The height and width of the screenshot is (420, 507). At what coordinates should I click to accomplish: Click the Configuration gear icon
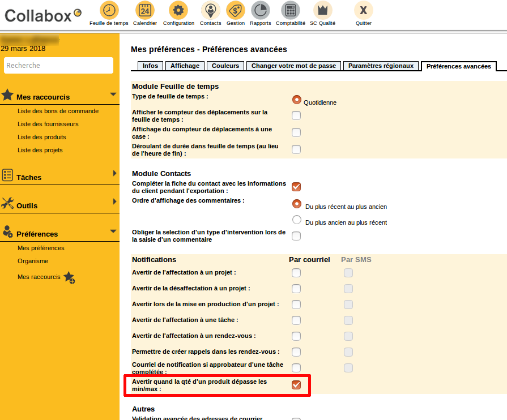(178, 10)
